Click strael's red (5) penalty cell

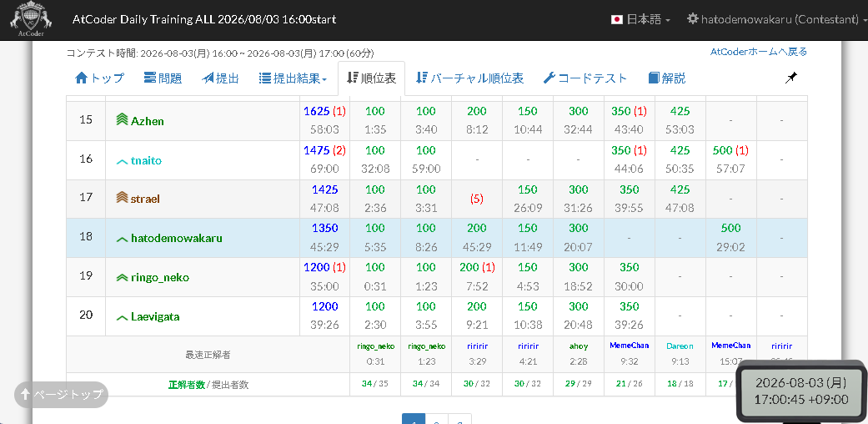[477, 199]
